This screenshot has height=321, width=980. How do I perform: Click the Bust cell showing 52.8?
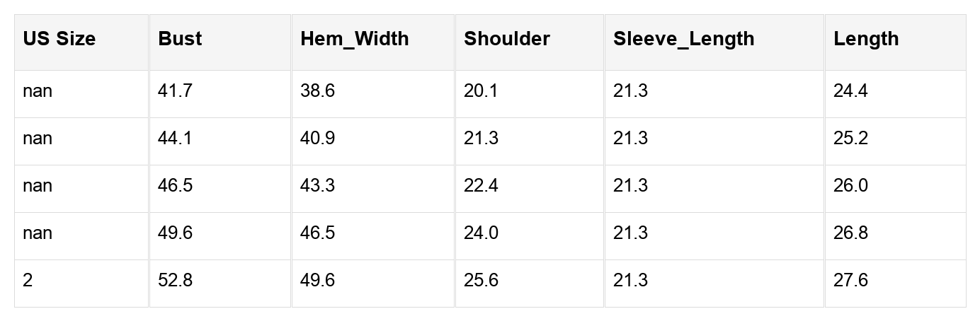click(x=175, y=281)
